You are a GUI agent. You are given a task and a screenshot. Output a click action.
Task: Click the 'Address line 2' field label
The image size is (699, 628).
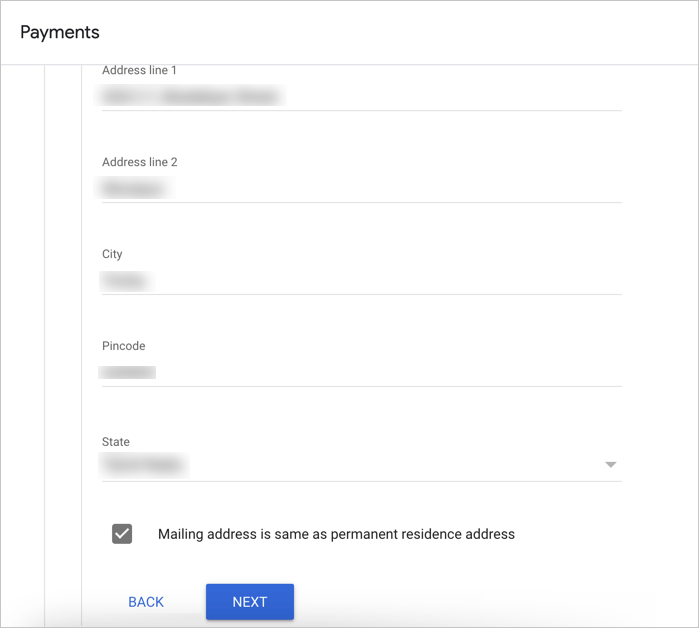point(139,162)
